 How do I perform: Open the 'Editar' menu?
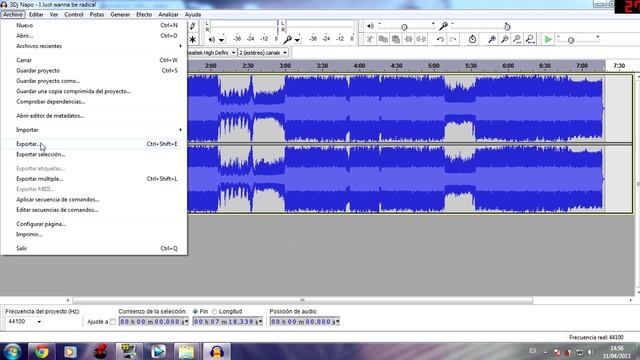[36, 14]
